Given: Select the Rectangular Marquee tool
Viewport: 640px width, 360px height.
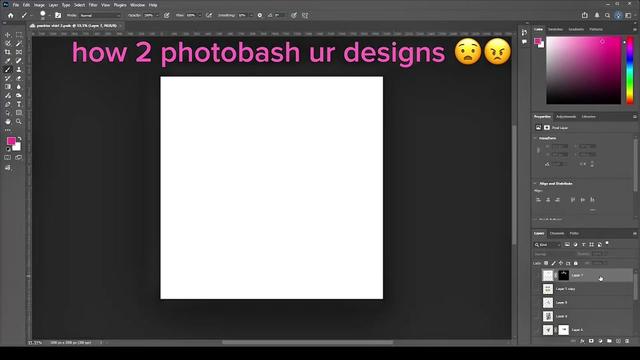Looking at the screenshot, I should tap(19, 35).
